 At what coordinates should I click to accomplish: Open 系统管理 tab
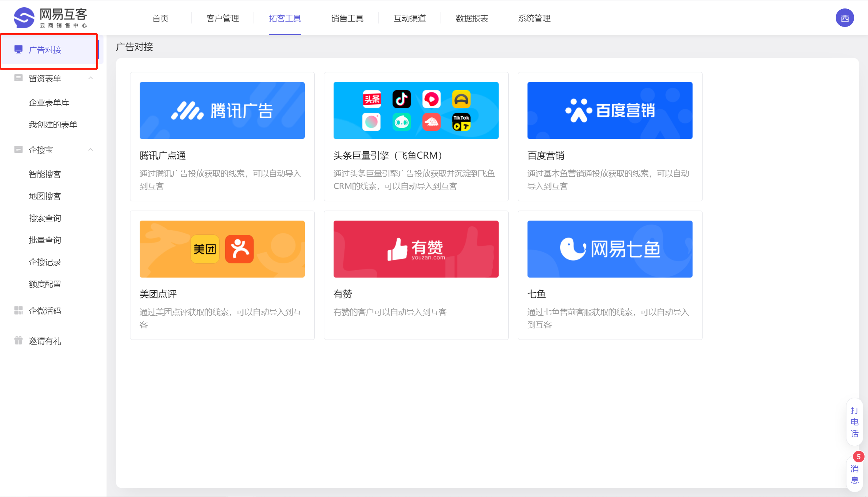point(534,18)
